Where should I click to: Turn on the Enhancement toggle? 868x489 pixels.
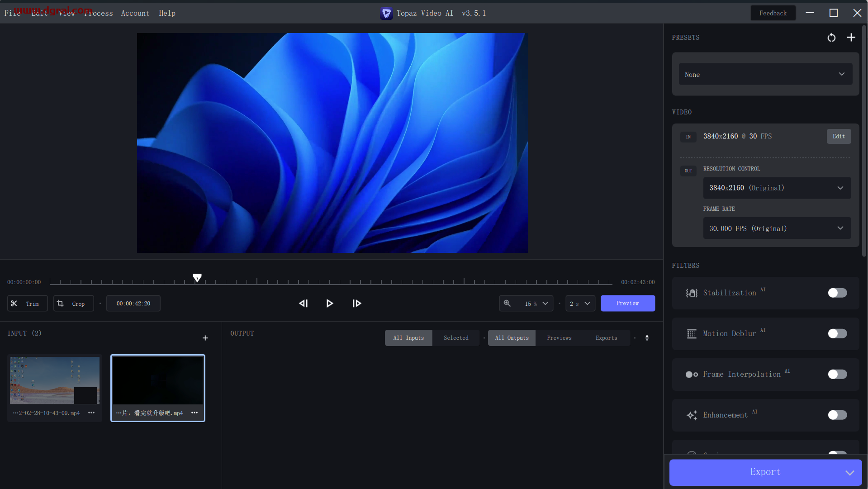(x=837, y=415)
